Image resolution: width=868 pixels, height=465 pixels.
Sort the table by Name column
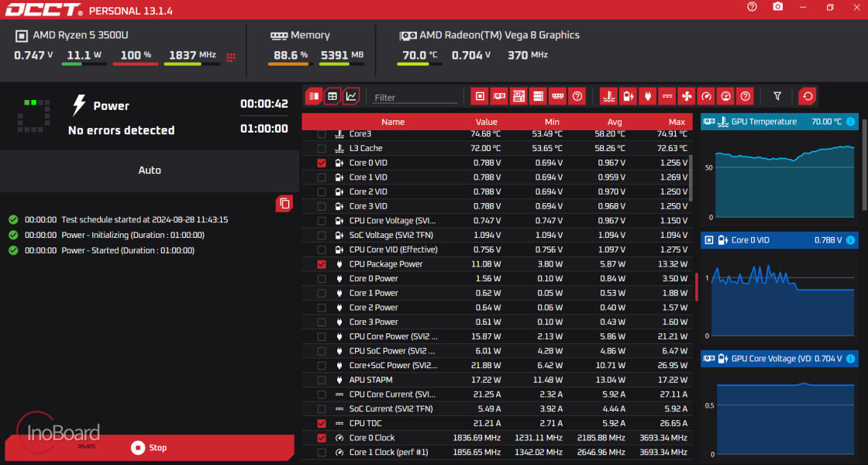click(x=393, y=122)
